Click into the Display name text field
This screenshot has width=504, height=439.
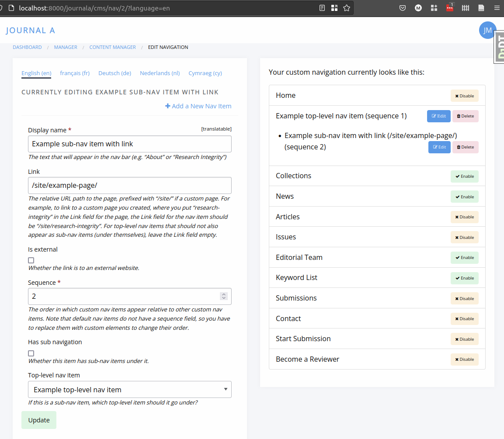(x=130, y=144)
